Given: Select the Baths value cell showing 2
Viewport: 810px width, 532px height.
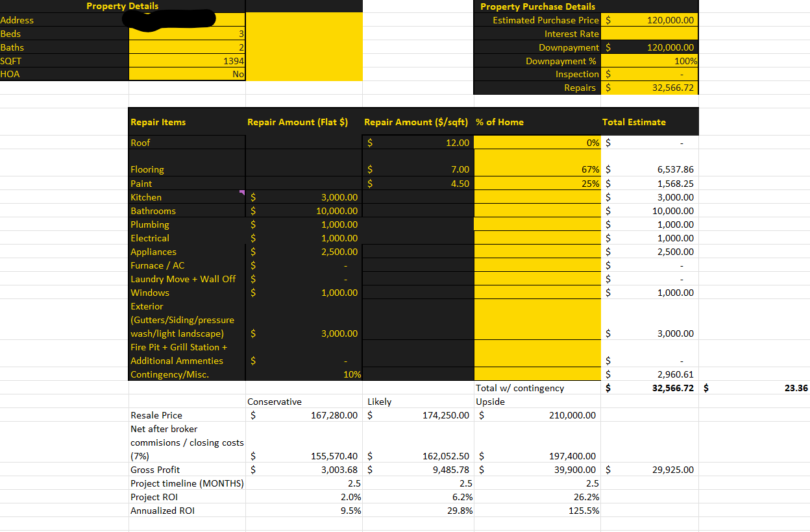Looking at the screenshot, I should point(187,47).
